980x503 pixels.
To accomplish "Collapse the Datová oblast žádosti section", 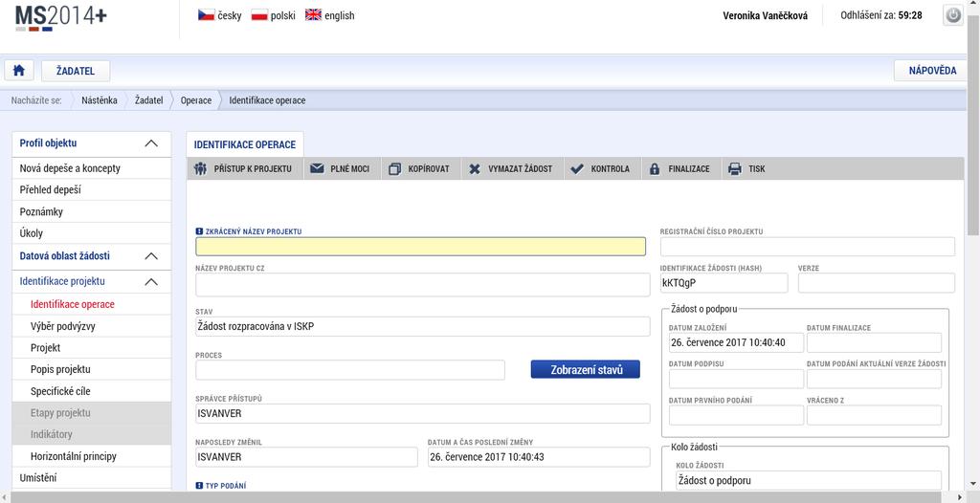I will [151, 256].
